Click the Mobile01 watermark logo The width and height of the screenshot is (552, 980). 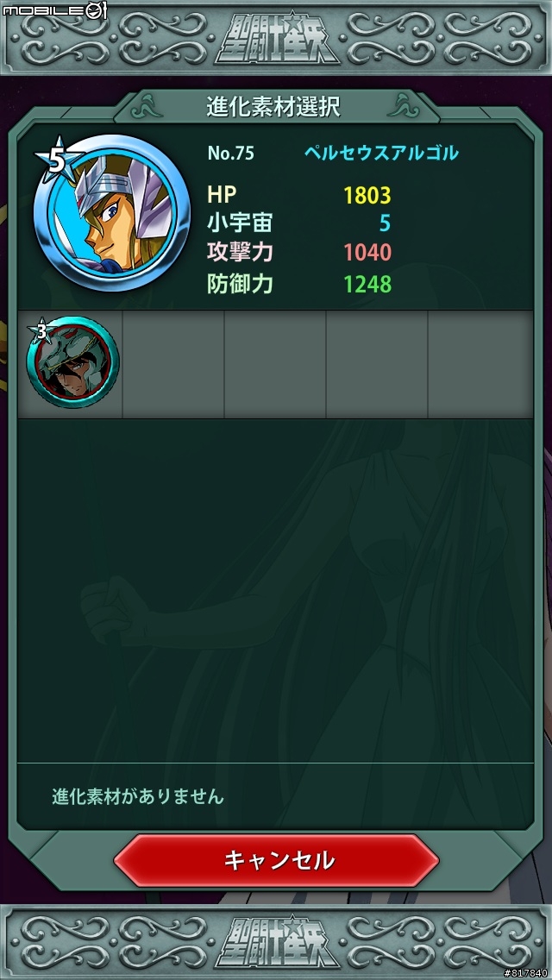coord(55,10)
